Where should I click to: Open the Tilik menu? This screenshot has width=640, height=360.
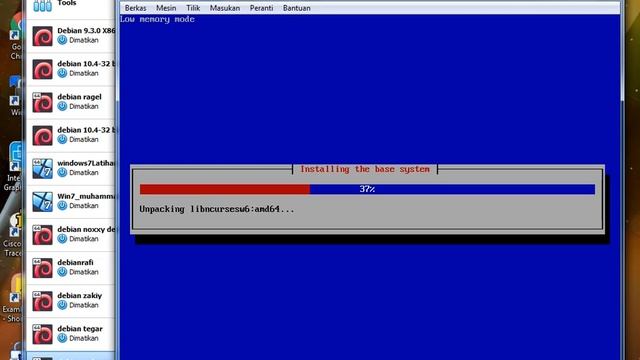click(x=193, y=8)
